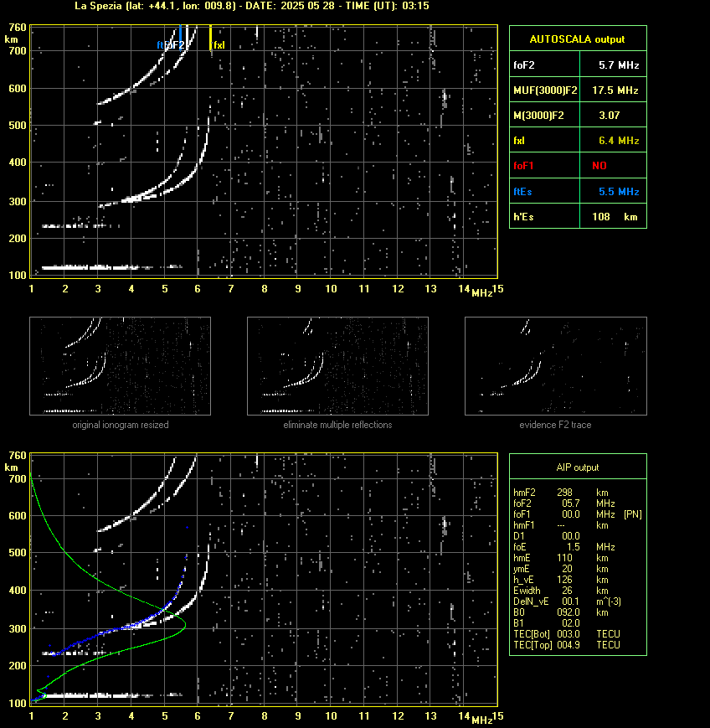
Task: Click the hmF1 --- km row
Action: [x=561, y=525]
